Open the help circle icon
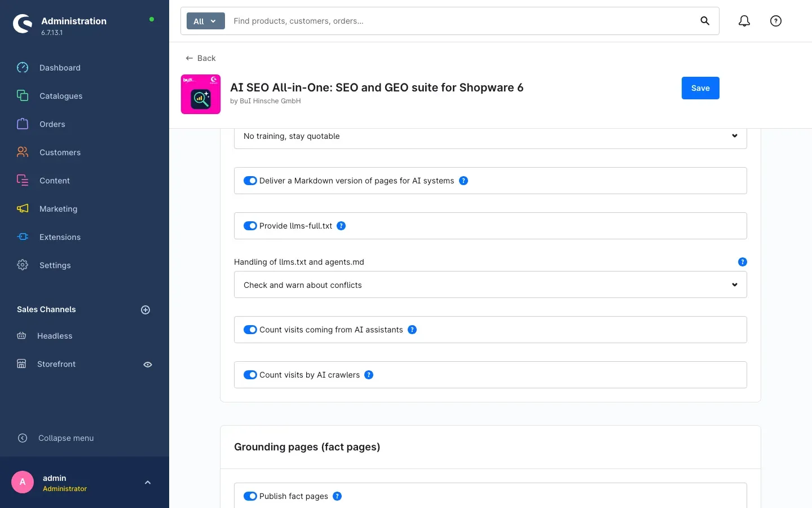Image resolution: width=812 pixels, height=508 pixels. point(776,21)
